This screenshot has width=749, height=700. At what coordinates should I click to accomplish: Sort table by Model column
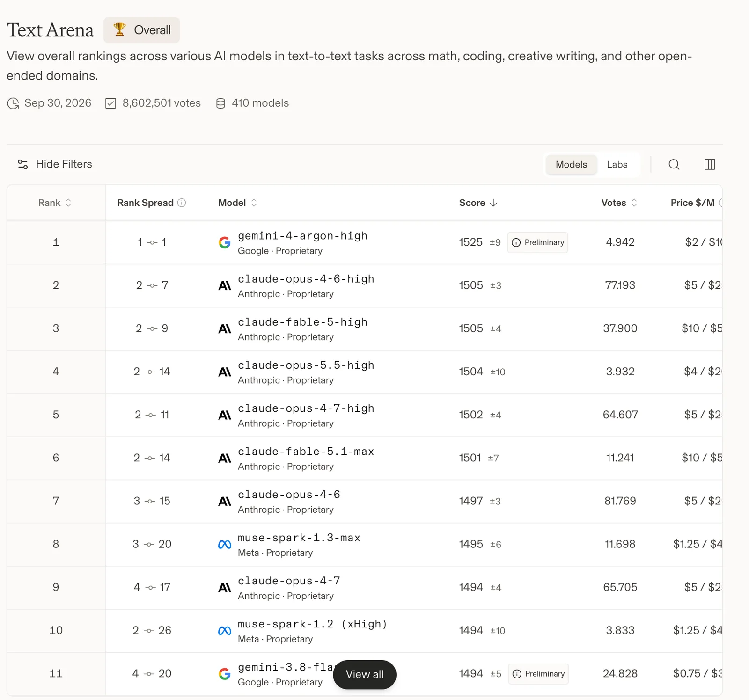237,203
